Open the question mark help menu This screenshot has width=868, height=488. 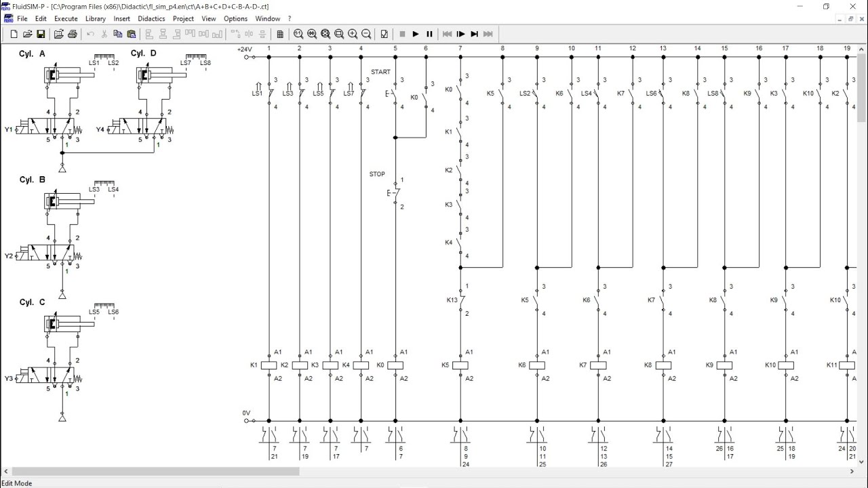290,19
